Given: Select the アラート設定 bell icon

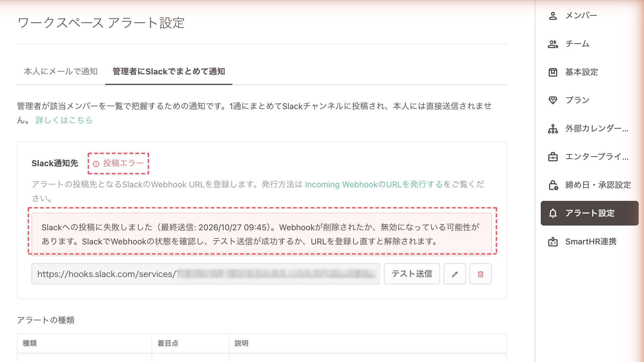Looking at the screenshot, I should [x=553, y=213].
